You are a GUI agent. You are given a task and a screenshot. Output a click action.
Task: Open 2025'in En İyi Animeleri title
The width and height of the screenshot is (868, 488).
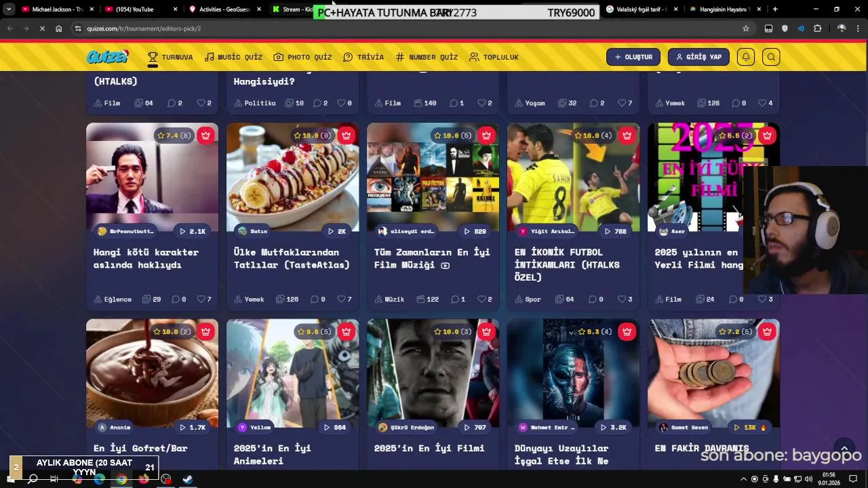(x=273, y=454)
